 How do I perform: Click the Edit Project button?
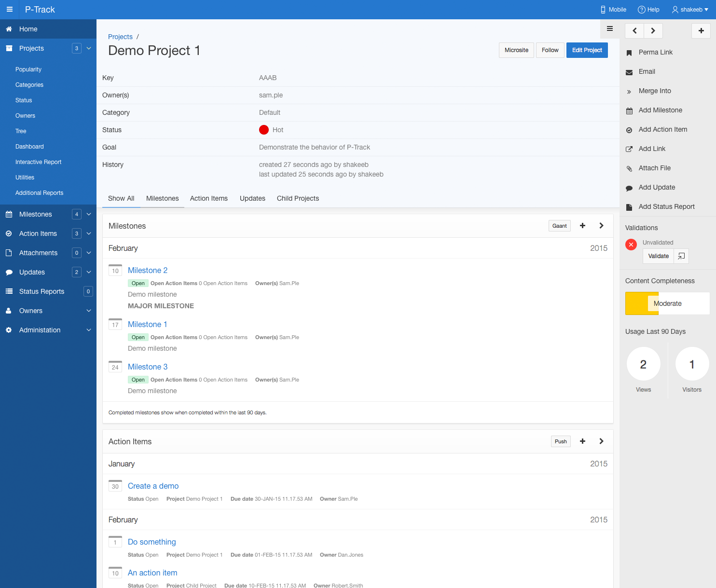(x=587, y=50)
